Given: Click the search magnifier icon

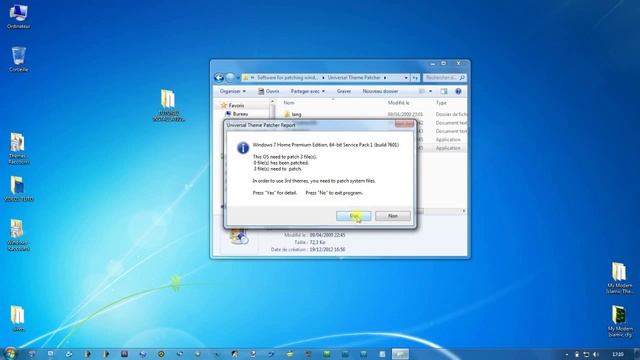Looking at the screenshot, I should coord(462,78).
